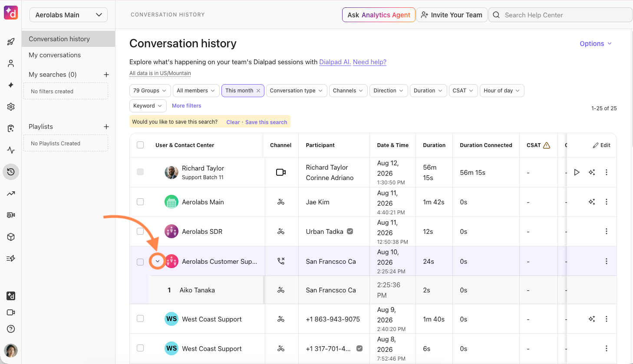Click the Search Help Center field
The height and width of the screenshot is (364, 633).
[x=560, y=15]
